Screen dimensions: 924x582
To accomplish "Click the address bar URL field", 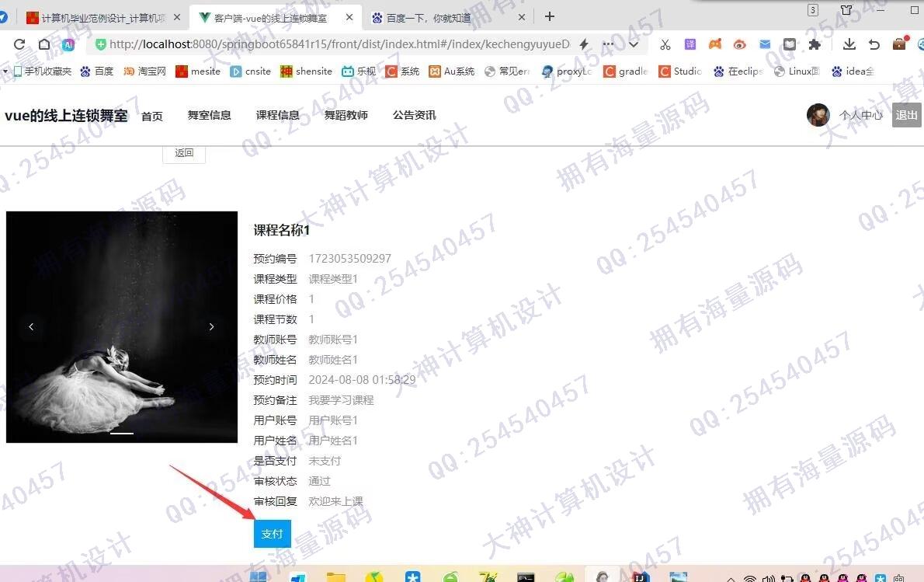I will [x=339, y=44].
